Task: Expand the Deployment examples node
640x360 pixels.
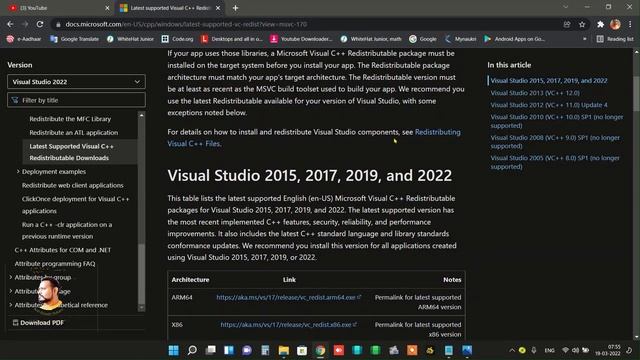Action: point(18,171)
